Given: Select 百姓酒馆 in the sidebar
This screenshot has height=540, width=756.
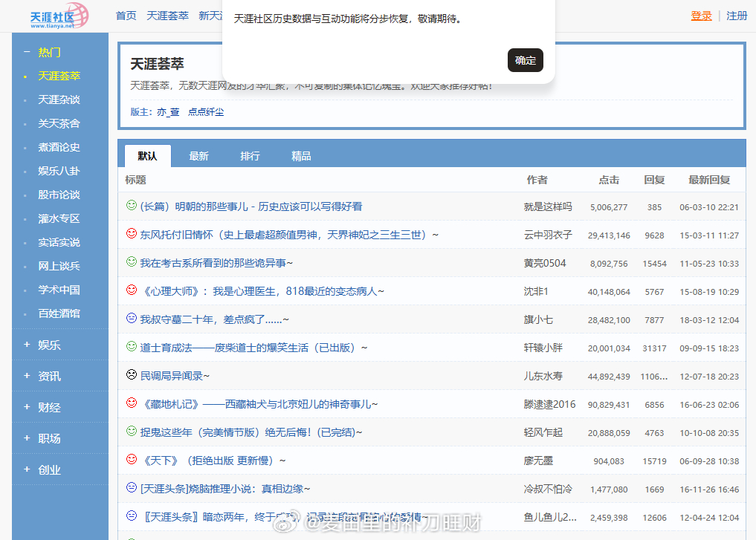Looking at the screenshot, I should click(59, 313).
